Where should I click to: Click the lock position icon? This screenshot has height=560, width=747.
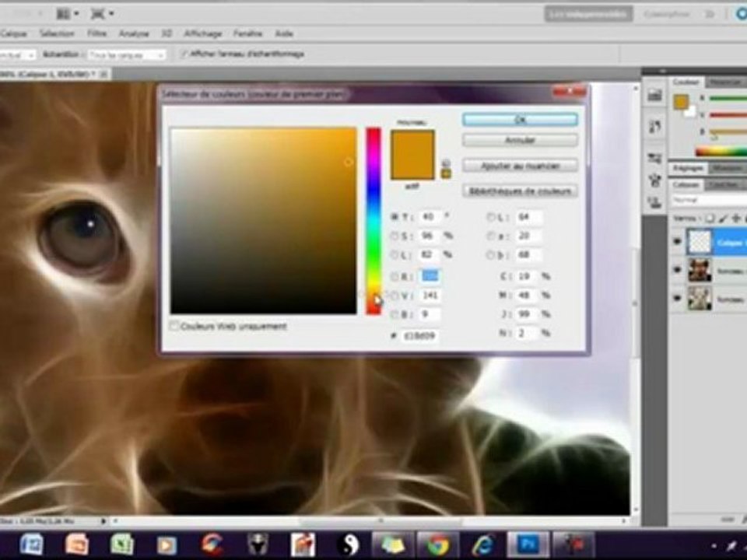(736, 219)
